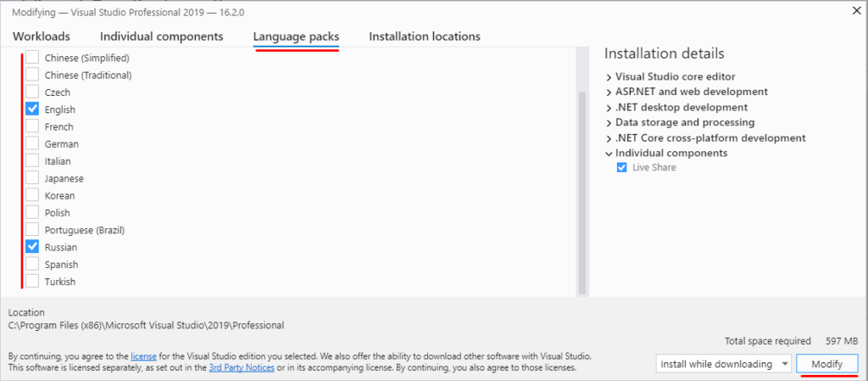Viewport: 868px width, 381px height.
Task: Uncheck the Russian language pack
Action: coord(32,247)
